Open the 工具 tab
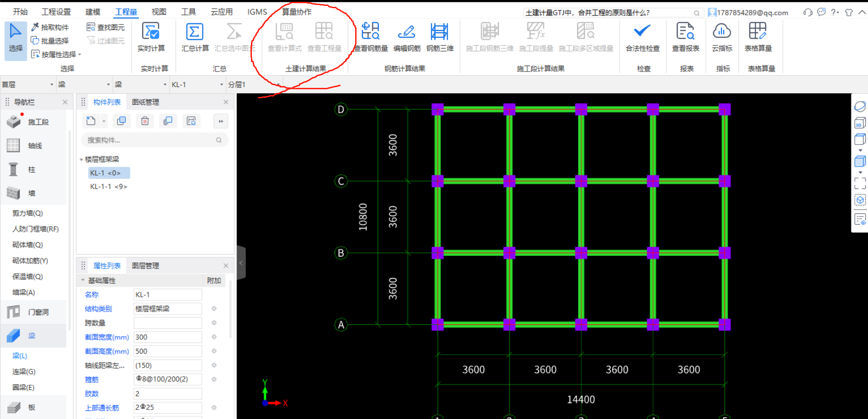Image resolution: width=868 pixels, height=419 pixels. coord(188,12)
